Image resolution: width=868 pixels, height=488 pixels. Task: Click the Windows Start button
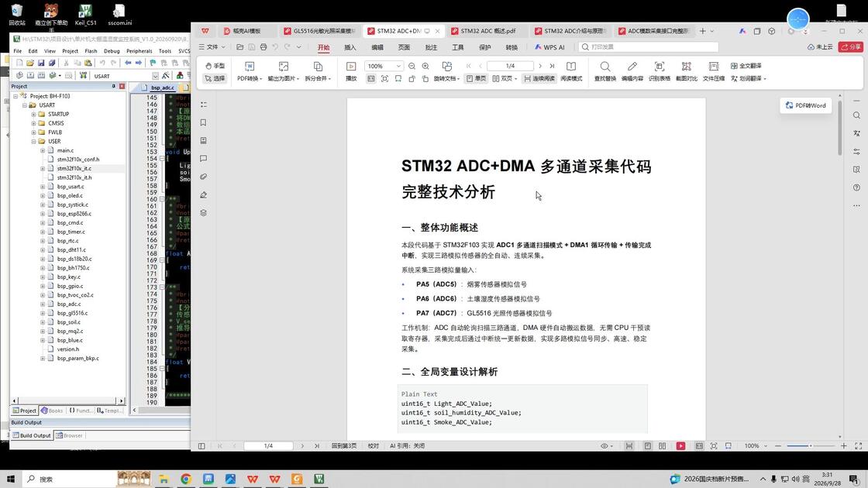[x=11, y=479]
